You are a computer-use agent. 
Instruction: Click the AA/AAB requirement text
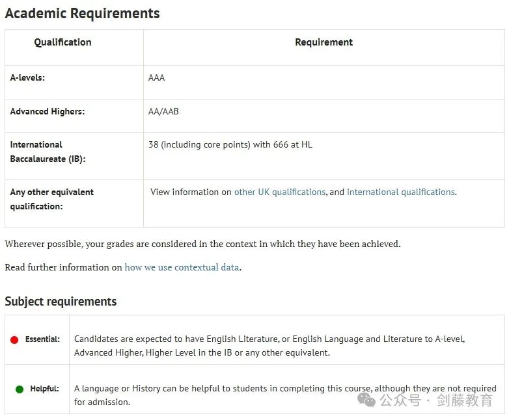[x=163, y=112]
